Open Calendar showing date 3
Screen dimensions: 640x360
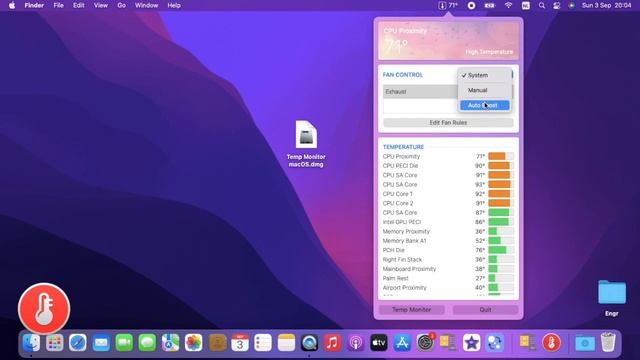pyautogui.click(x=240, y=342)
